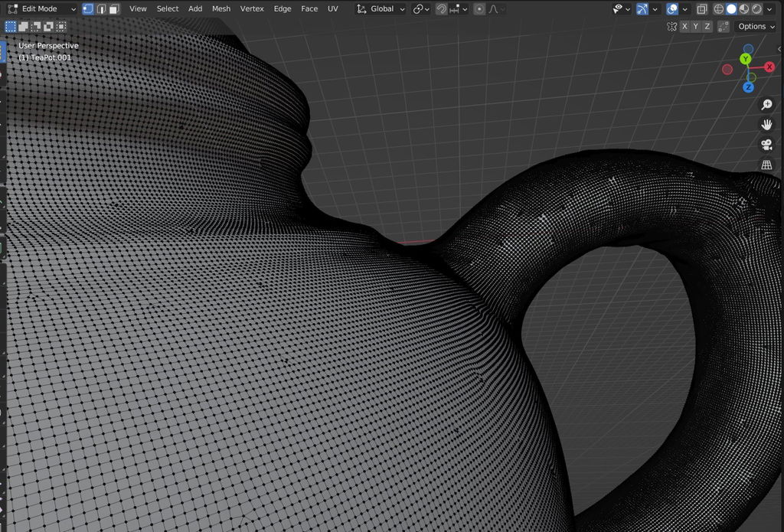Set selection mode to Extend selection
784x532 pixels.
coord(23,27)
